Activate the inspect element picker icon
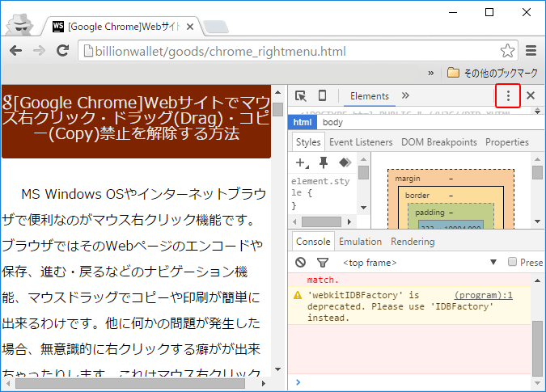546x392 pixels. point(301,95)
